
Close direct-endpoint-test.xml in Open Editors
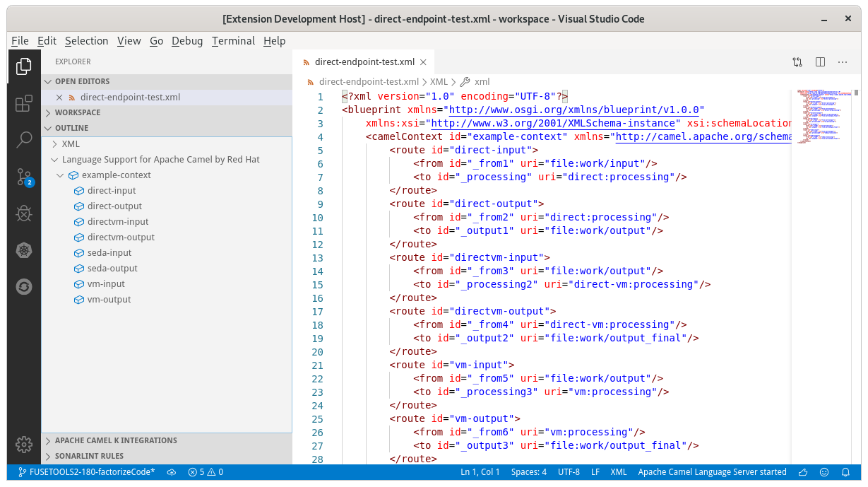(59, 98)
